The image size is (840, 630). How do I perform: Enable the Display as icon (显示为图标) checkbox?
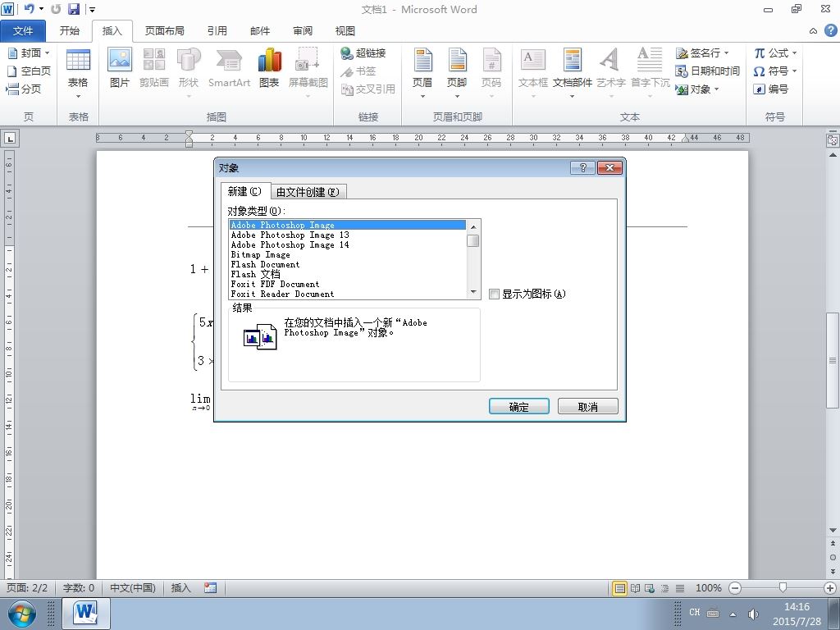tap(494, 294)
